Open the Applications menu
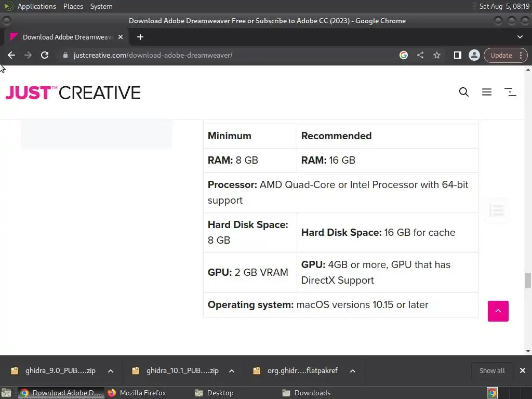The image size is (532, 399). coord(37,6)
